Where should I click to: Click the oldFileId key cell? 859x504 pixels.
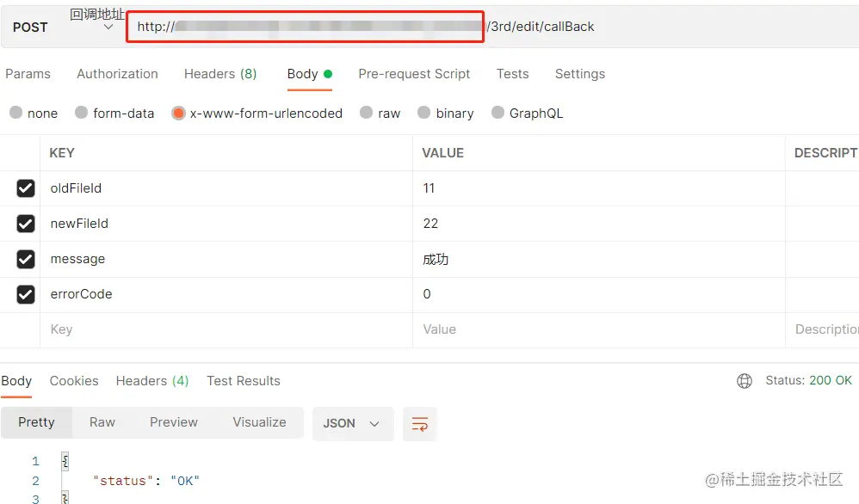226,188
